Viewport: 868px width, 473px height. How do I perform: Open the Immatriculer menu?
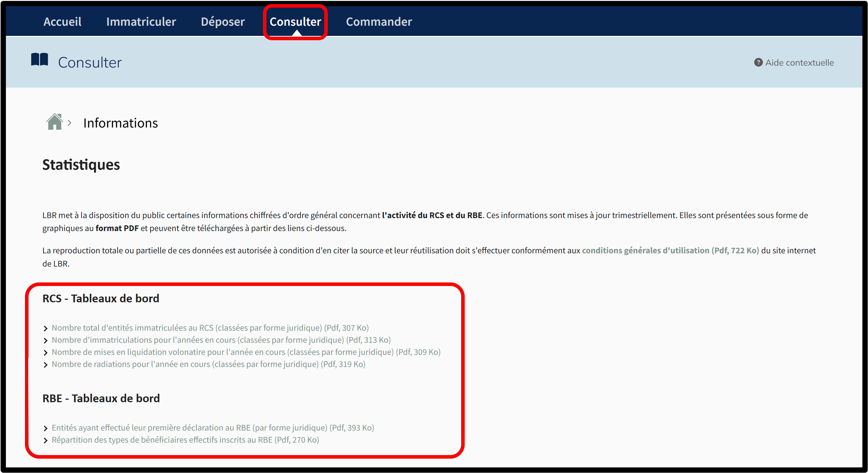tap(141, 21)
